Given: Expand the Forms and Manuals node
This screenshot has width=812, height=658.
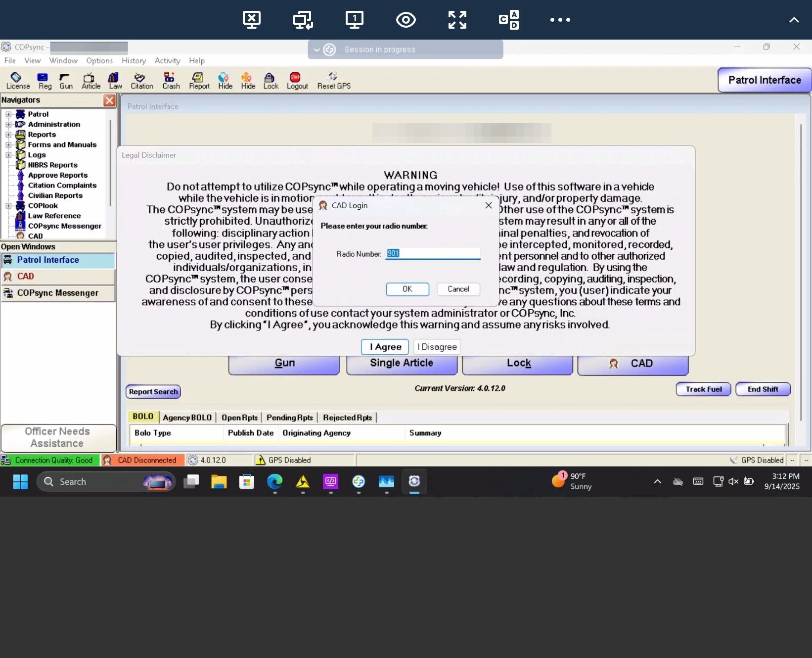Looking at the screenshot, I should [x=8, y=145].
